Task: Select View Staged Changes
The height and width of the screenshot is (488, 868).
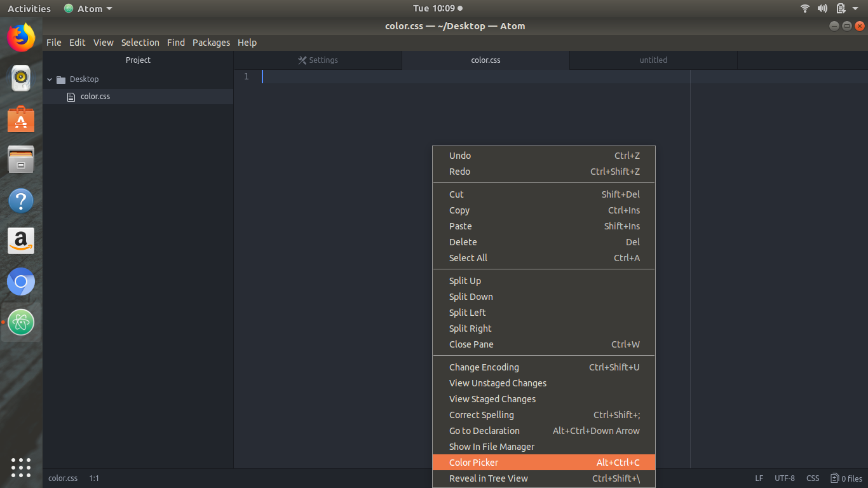Action: click(x=544, y=399)
